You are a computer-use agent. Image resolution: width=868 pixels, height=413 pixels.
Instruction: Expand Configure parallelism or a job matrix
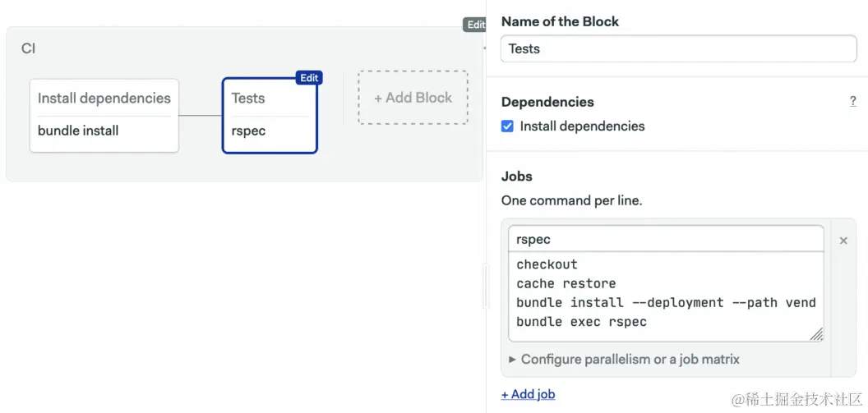click(x=624, y=359)
